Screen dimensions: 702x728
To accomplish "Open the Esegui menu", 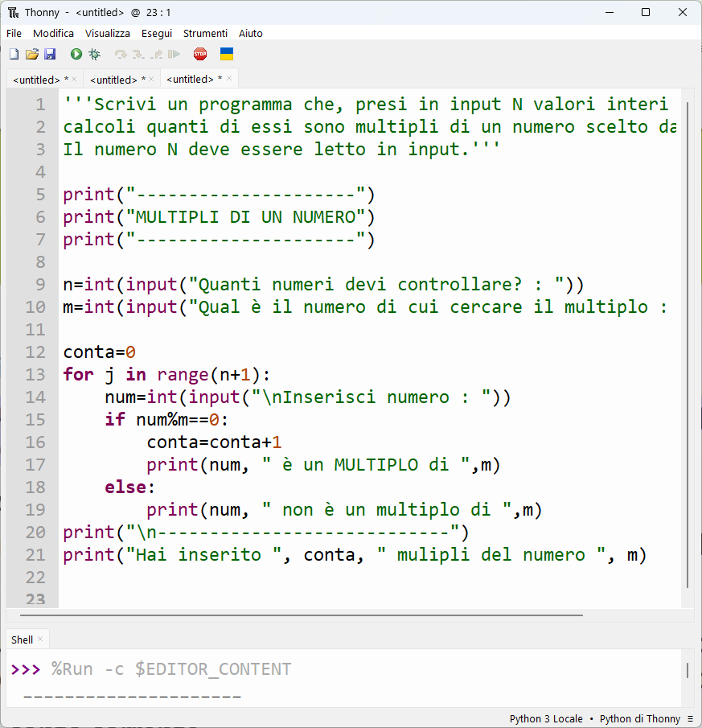I will click(x=156, y=34).
